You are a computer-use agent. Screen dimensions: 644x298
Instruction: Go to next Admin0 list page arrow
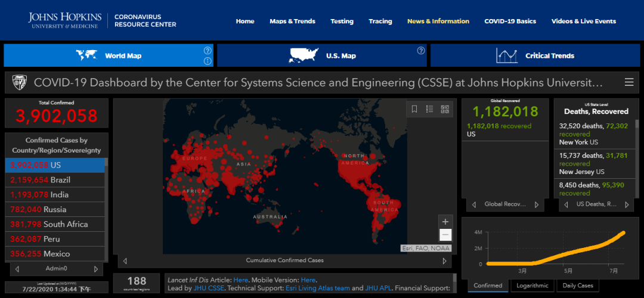(x=95, y=269)
